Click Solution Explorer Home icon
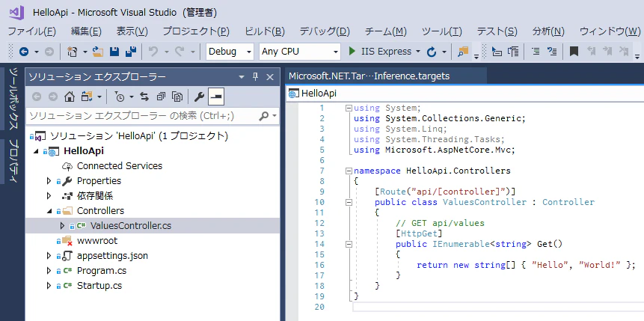This screenshot has width=644, height=321. click(x=70, y=97)
